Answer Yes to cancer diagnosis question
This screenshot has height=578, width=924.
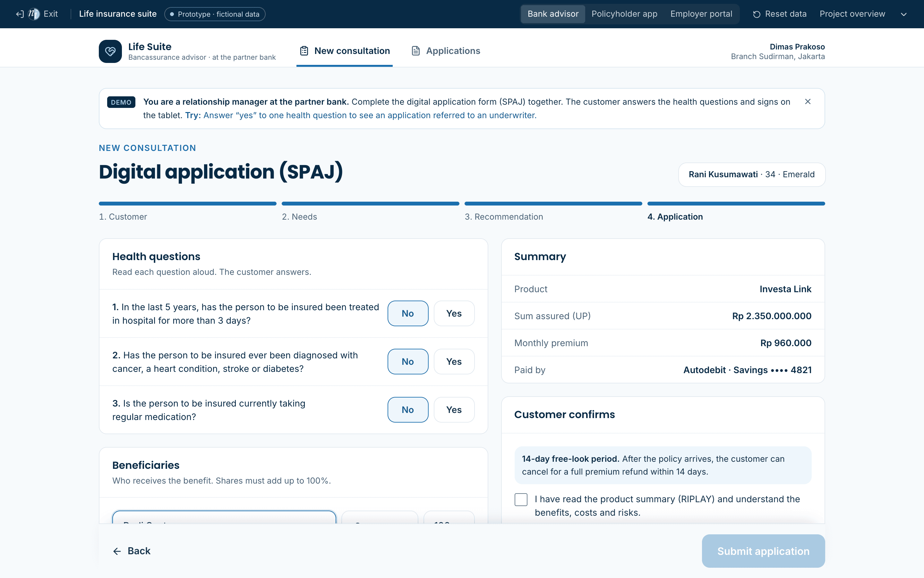(454, 362)
